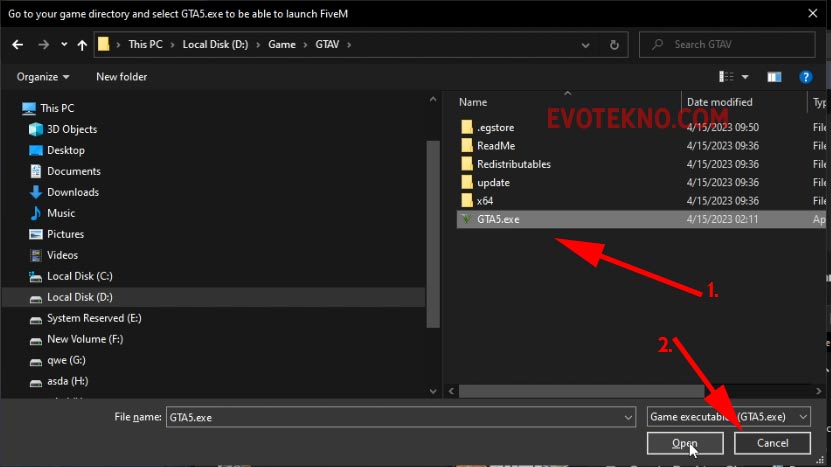Open recent locations dropdown arrow
Viewport: 831px width, 467px height.
point(61,45)
